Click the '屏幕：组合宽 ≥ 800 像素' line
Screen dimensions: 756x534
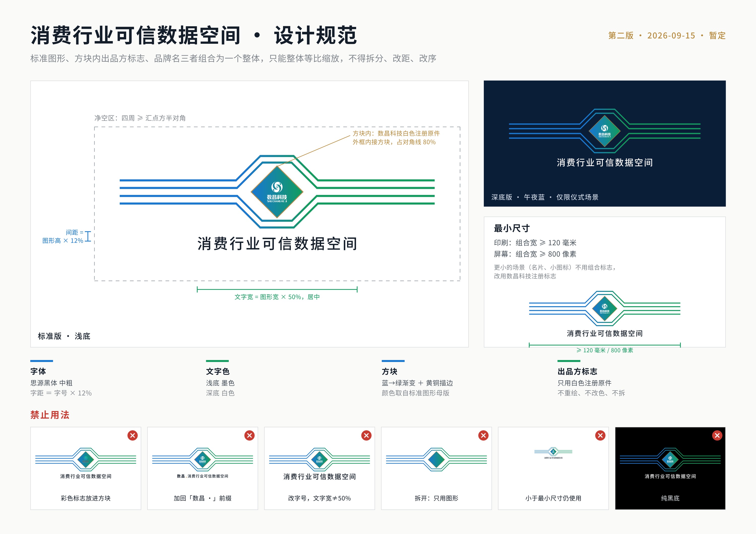coord(535,254)
